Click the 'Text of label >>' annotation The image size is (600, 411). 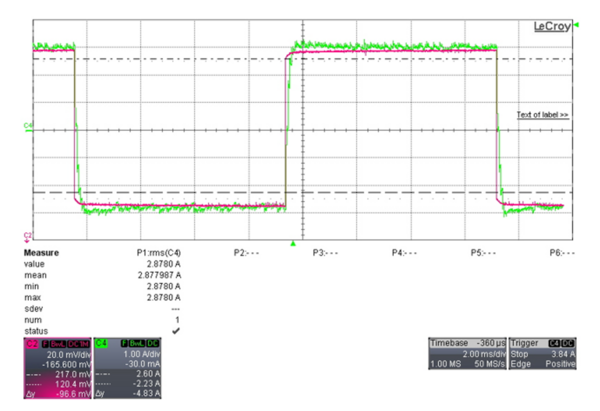coord(542,115)
